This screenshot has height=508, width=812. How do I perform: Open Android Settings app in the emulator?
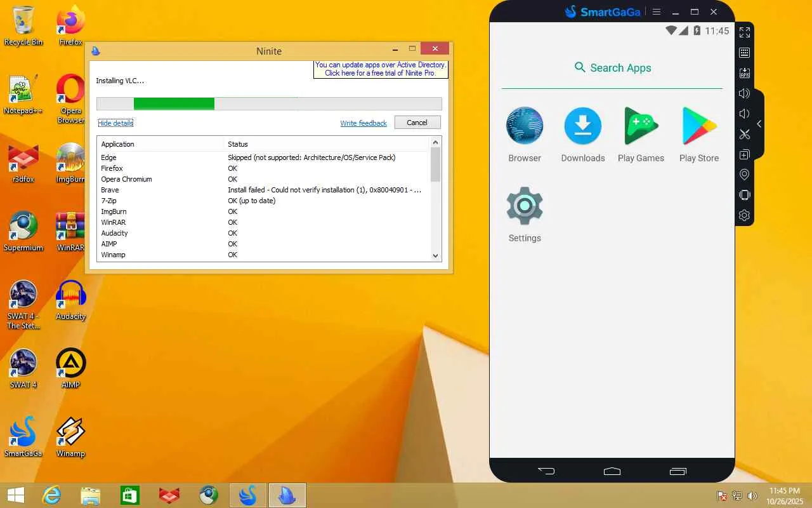525,215
